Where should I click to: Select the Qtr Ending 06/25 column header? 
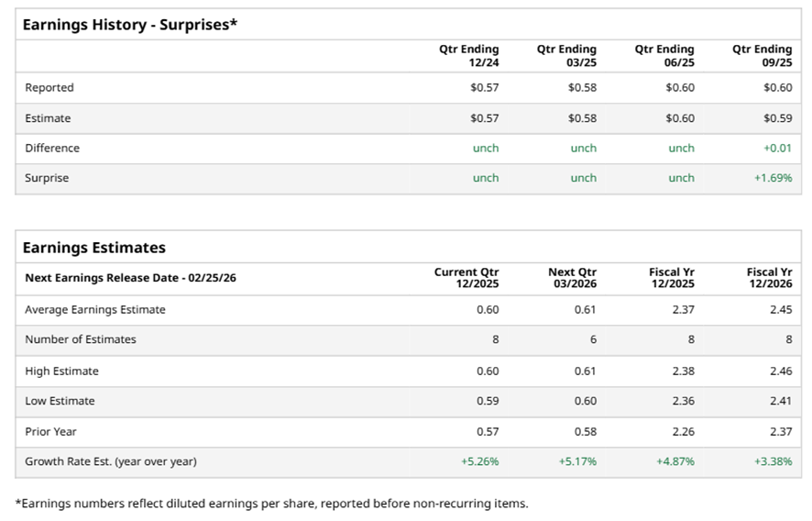tap(664, 55)
